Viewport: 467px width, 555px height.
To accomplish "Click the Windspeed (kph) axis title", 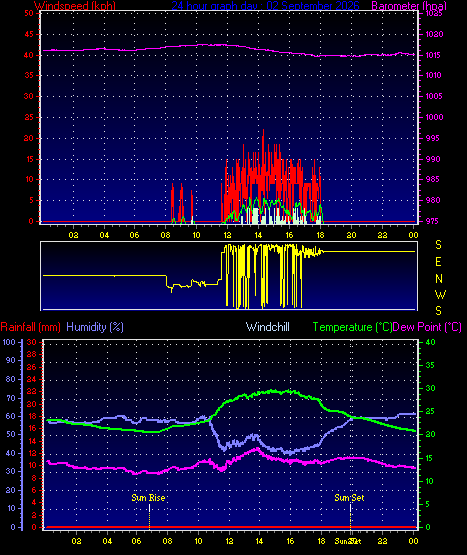I will click(75, 5).
